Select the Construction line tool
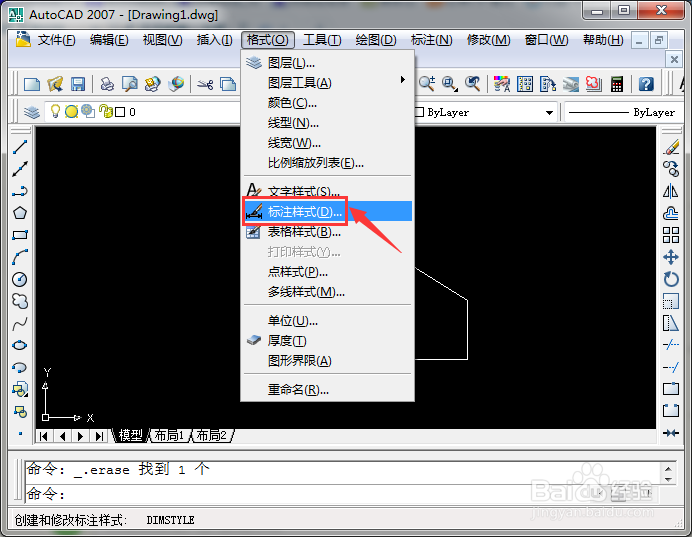The height and width of the screenshot is (537, 692). pyautogui.click(x=20, y=169)
